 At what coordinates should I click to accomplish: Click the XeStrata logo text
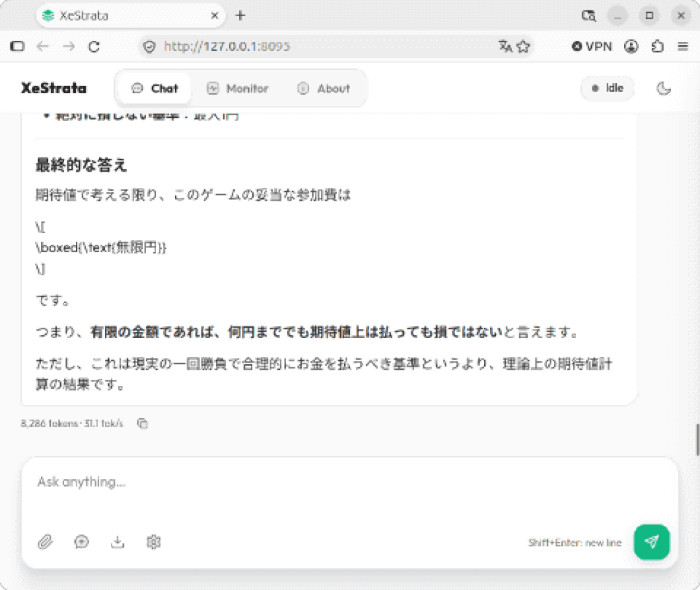tap(54, 88)
